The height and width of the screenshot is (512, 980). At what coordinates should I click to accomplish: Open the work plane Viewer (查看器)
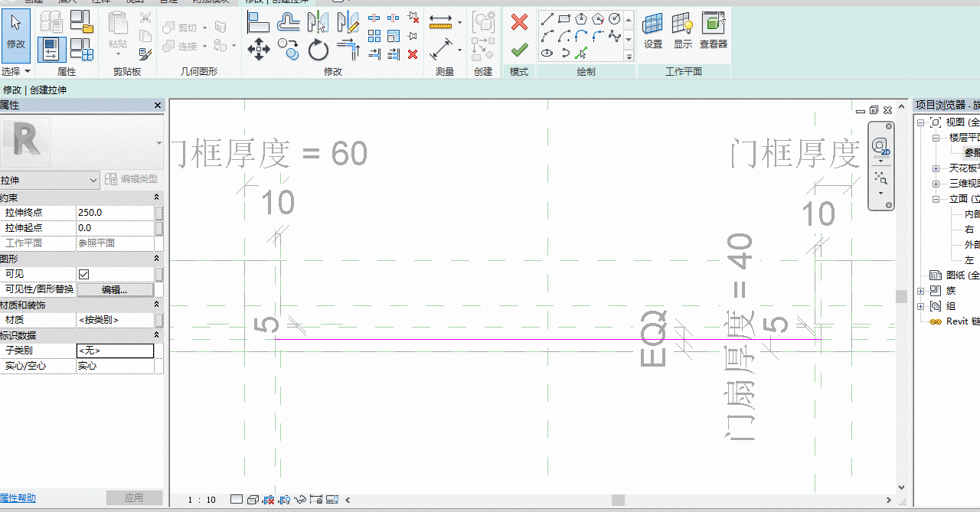[714, 31]
